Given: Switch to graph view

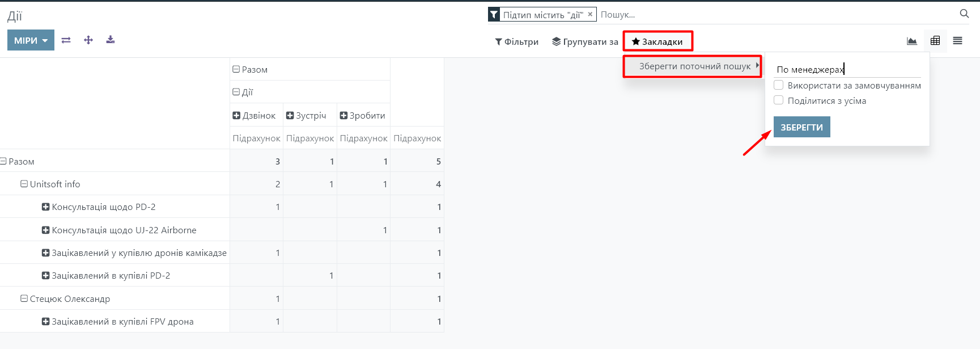Looking at the screenshot, I should pyautogui.click(x=912, y=41).
